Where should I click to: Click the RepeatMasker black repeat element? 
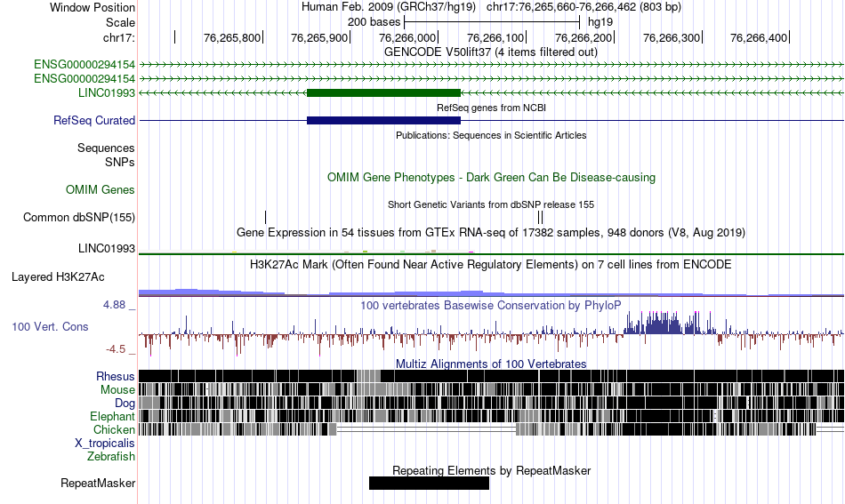click(429, 483)
